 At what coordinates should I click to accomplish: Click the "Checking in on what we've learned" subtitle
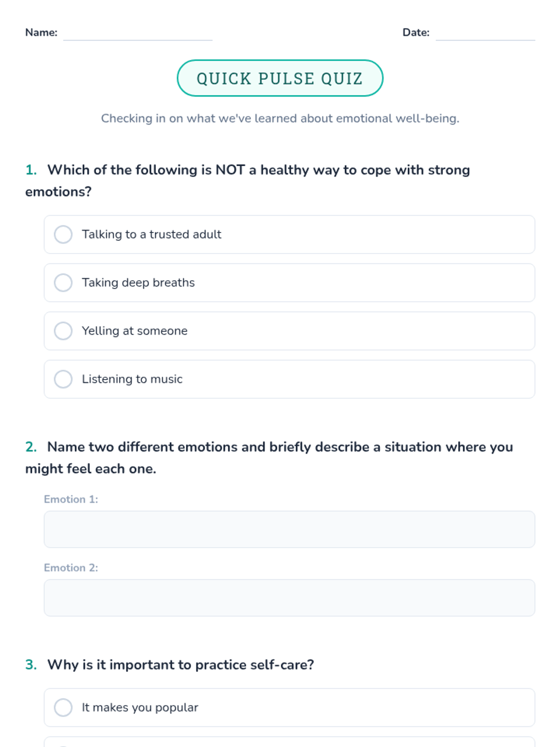coord(280,118)
